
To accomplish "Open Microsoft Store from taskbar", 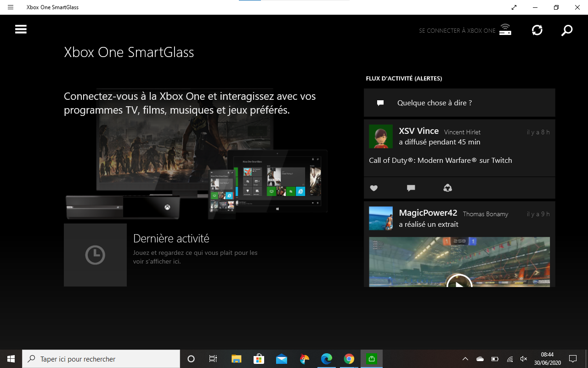I will coord(259,359).
